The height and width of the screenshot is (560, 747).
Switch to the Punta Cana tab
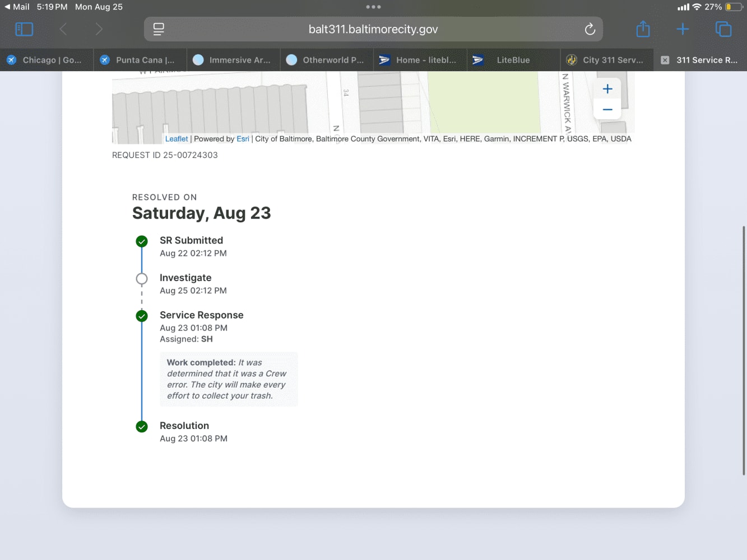140,60
